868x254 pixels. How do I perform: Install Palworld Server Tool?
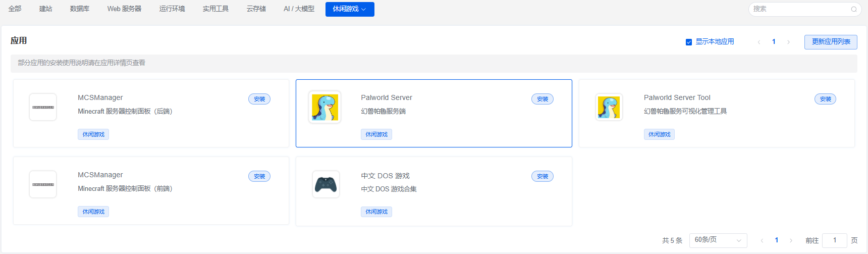pyautogui.click(x=826, y=99)
